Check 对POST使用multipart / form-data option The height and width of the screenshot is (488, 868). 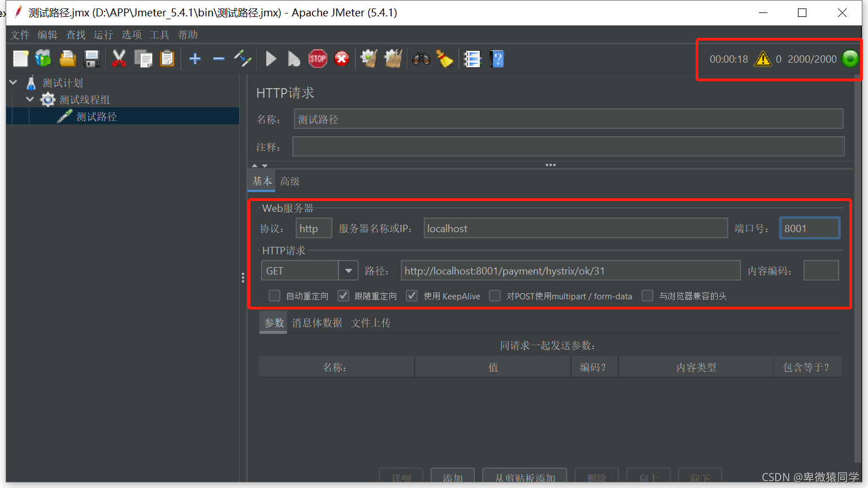(495, 295)
